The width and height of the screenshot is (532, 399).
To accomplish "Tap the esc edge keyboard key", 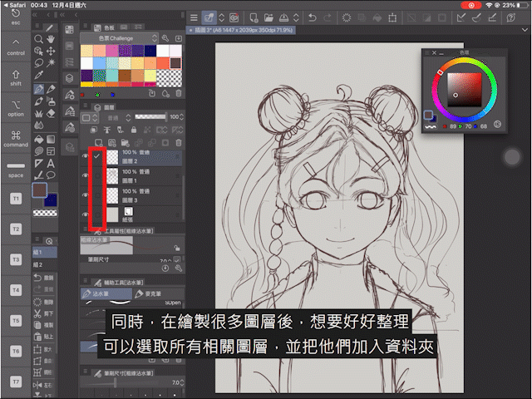I will pyautogui.click(x=16, y=17).
